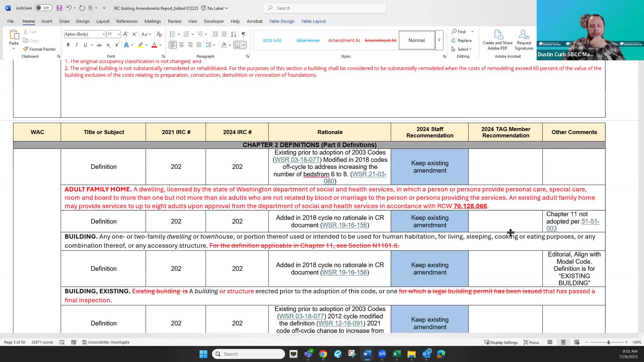Viewport: 644px width, 362px height.
Task: Apply strikethrough formatting icon
Action: tap(99, 45)
